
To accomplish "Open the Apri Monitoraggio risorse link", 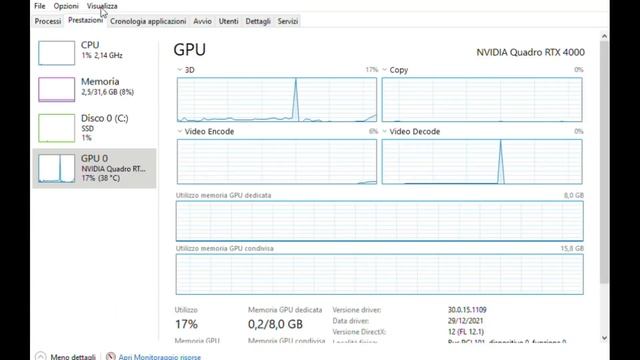I will coord(160,357).
